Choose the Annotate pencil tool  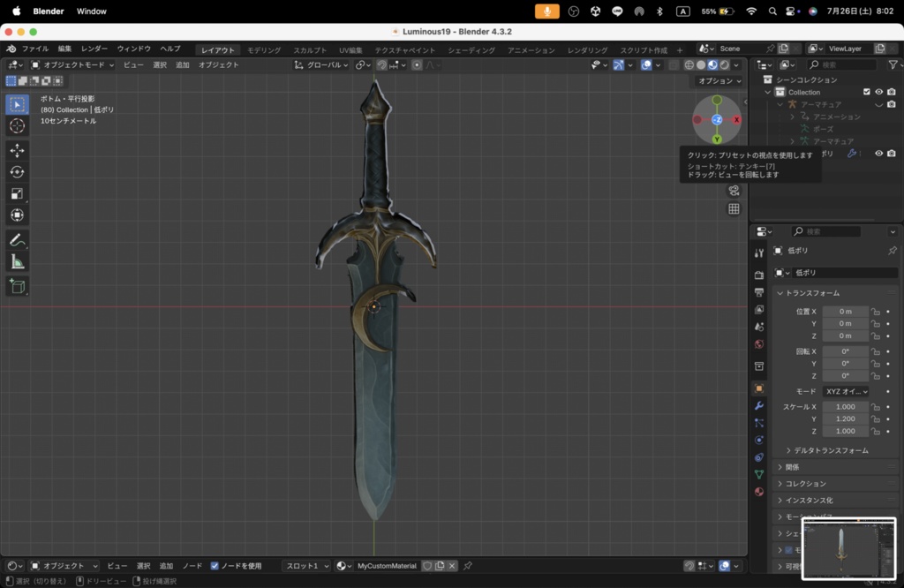[17, 240]
